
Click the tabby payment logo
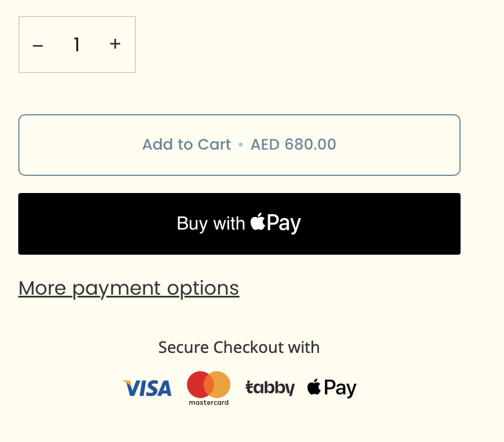coord(270,388)
